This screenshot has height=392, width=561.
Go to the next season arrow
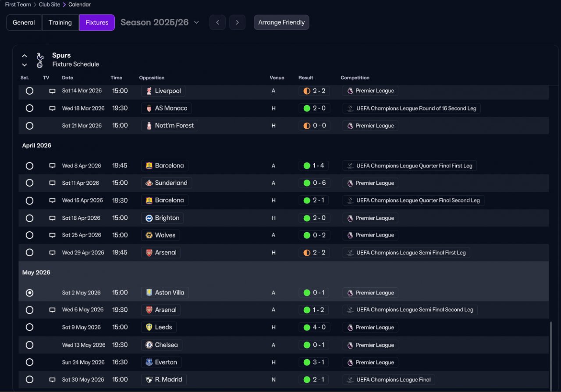(x=237, y=22)
